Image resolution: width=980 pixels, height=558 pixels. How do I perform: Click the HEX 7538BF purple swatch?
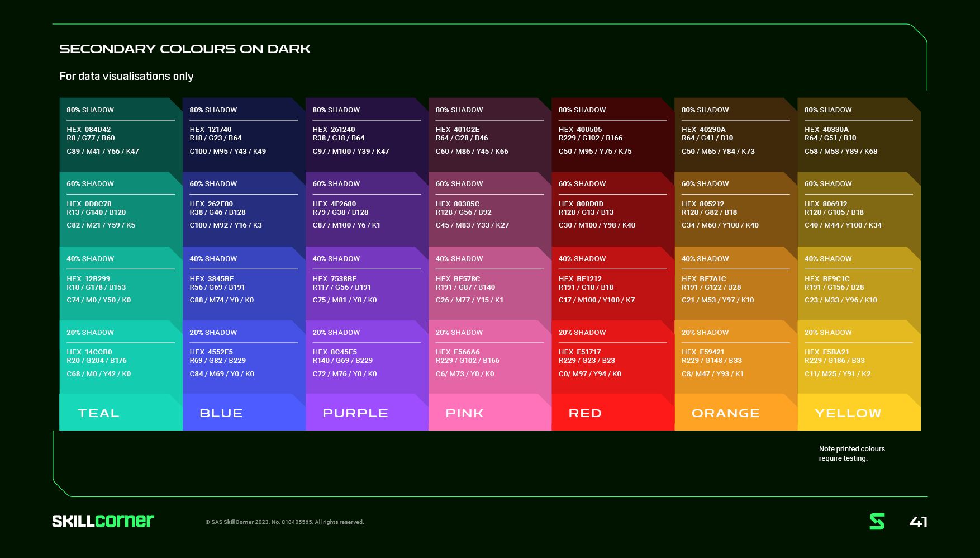[x=367, y=283]
